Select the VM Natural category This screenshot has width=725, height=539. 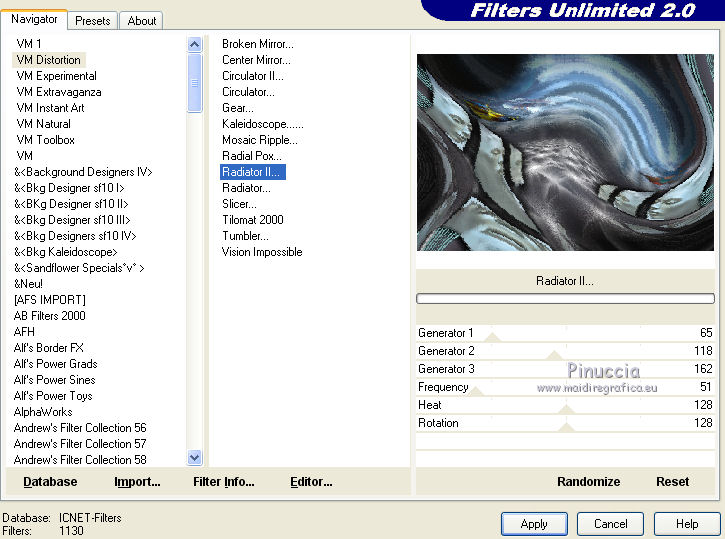point(43,124)
